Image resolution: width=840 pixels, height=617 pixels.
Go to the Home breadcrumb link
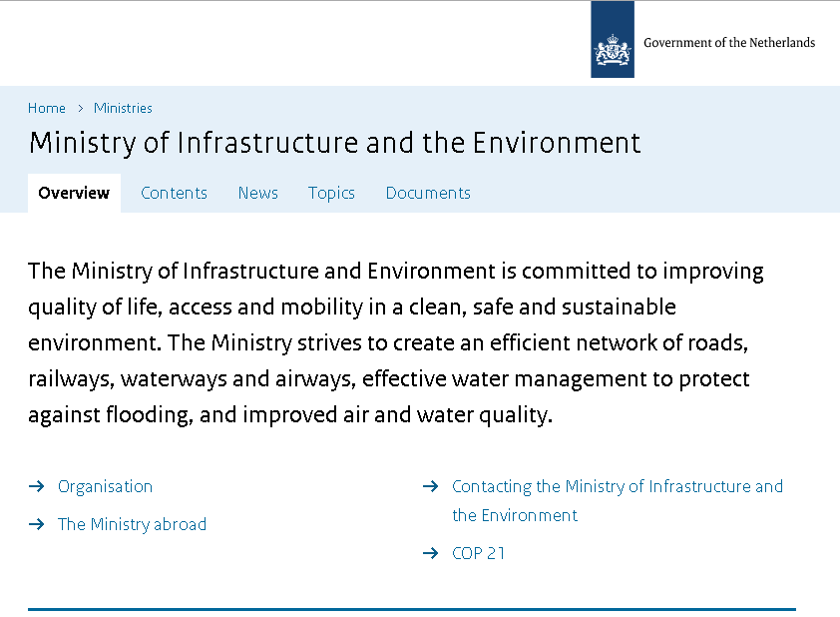coord(47,108)
